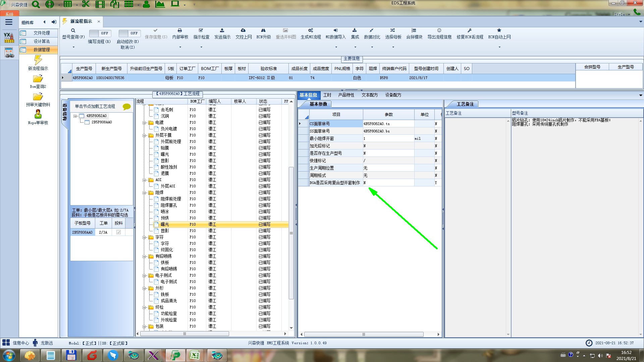Click 修复ECN丢流程 wrench icon
The height and width of the screenshot is (362, 644).
[x=470, y=31]
